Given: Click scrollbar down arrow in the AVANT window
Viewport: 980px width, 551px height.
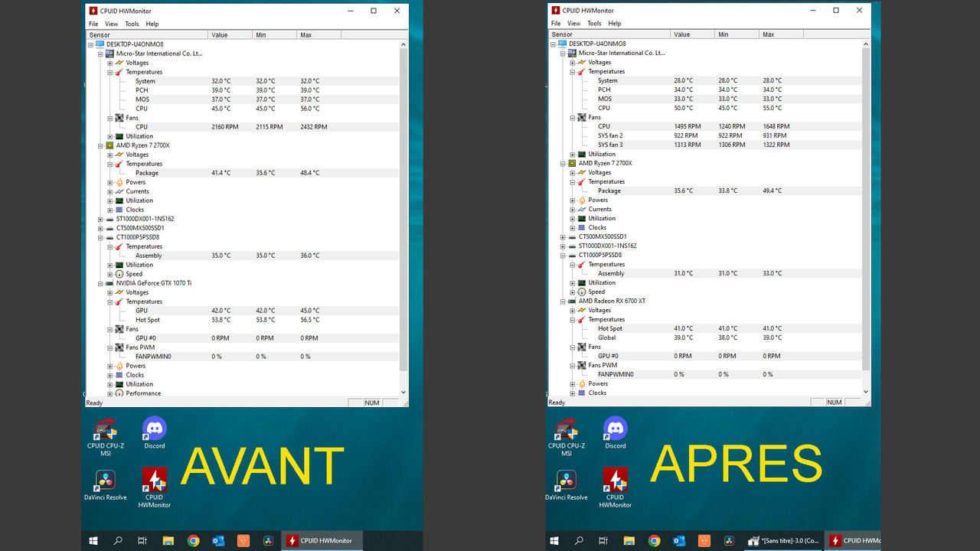Looking at the screenshot, I should click(x=404, y=393).
